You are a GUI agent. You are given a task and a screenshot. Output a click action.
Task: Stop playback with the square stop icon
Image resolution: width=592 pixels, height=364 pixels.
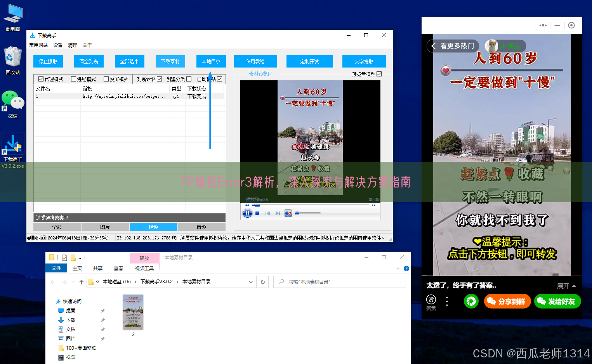(x=257, y=213)
